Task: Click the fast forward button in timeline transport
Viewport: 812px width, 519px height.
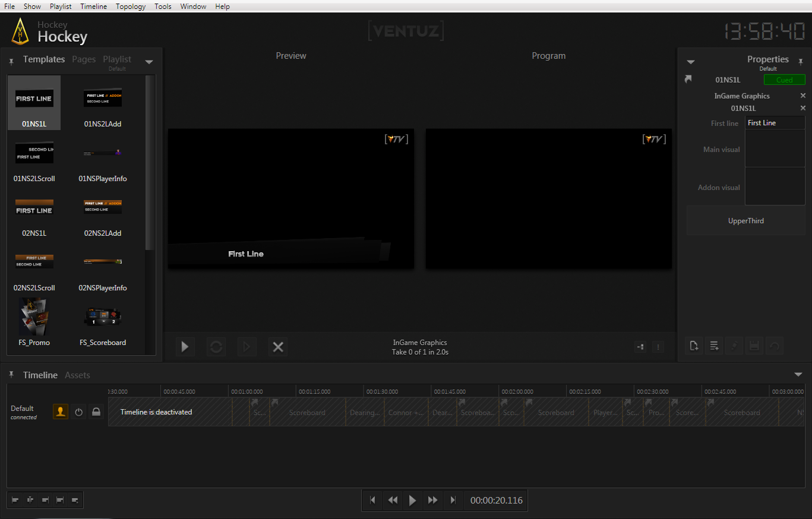Action: tap(432, 500)
